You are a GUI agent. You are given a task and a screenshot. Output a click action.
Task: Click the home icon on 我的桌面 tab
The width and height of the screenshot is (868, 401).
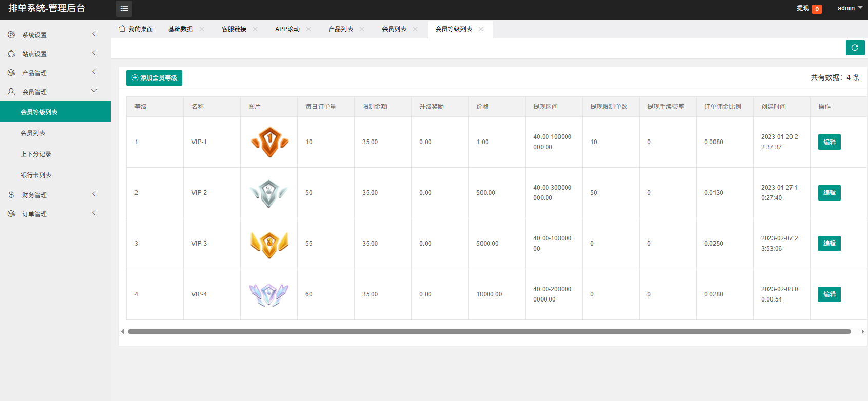122,29
